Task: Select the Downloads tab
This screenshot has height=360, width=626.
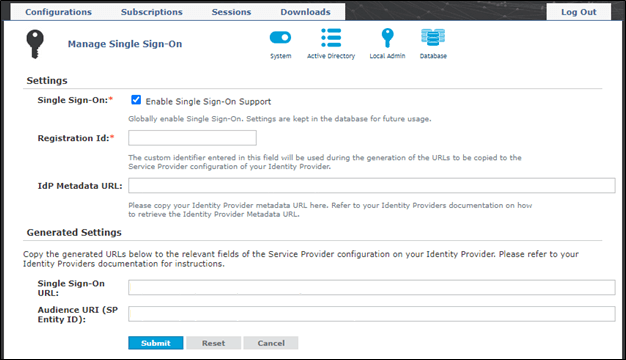Action: point(305,12)
